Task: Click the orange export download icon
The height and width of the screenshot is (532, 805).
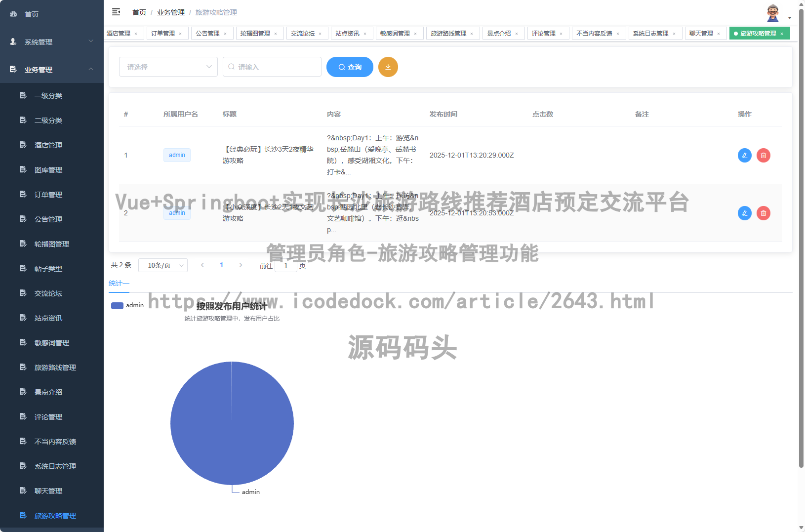Action: 388,67
